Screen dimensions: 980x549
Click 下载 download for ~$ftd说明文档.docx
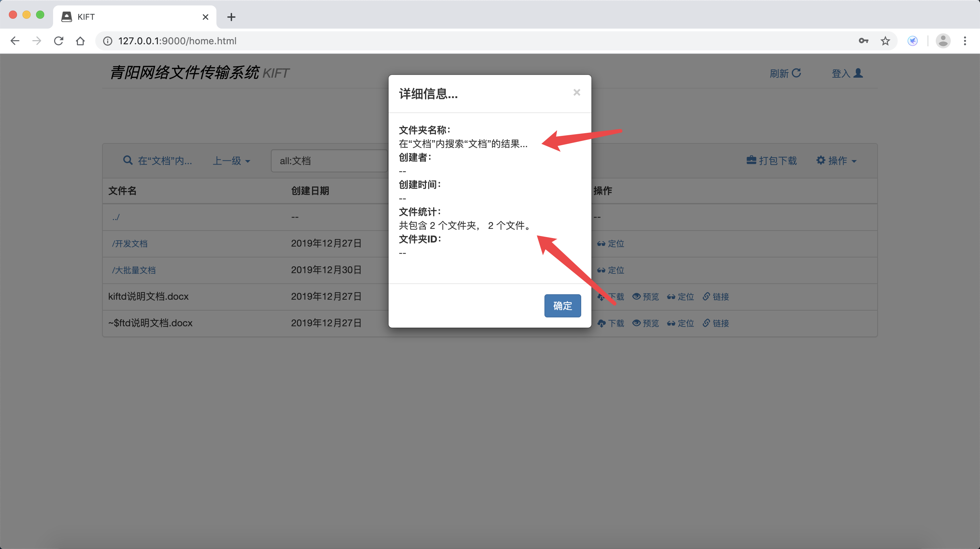[610, 323]
